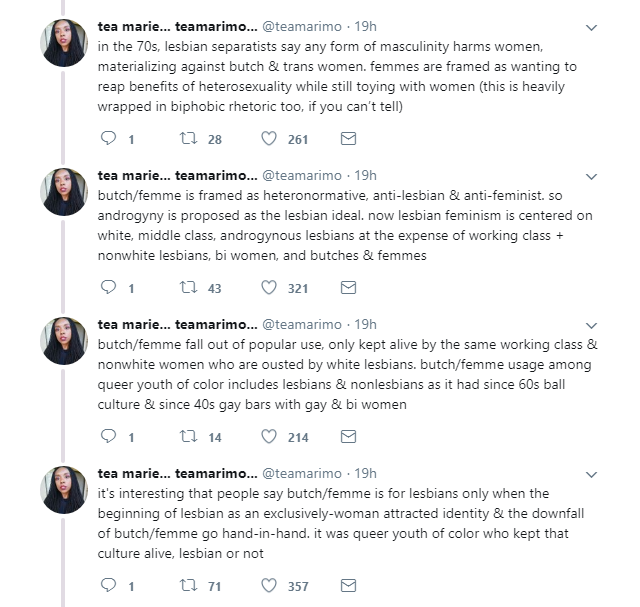The width and height of the screenshot is (640, 607).
Task: Click the @teamarimo handle on the second tweet
Action: (303, 175)
